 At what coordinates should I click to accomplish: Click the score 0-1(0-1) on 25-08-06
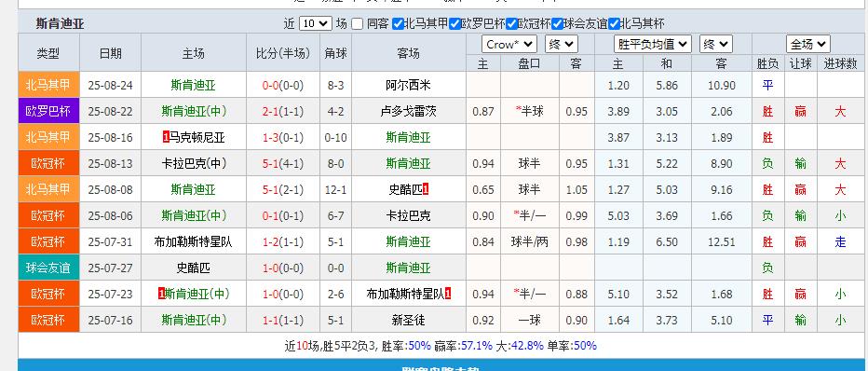[x=283, y=215]
